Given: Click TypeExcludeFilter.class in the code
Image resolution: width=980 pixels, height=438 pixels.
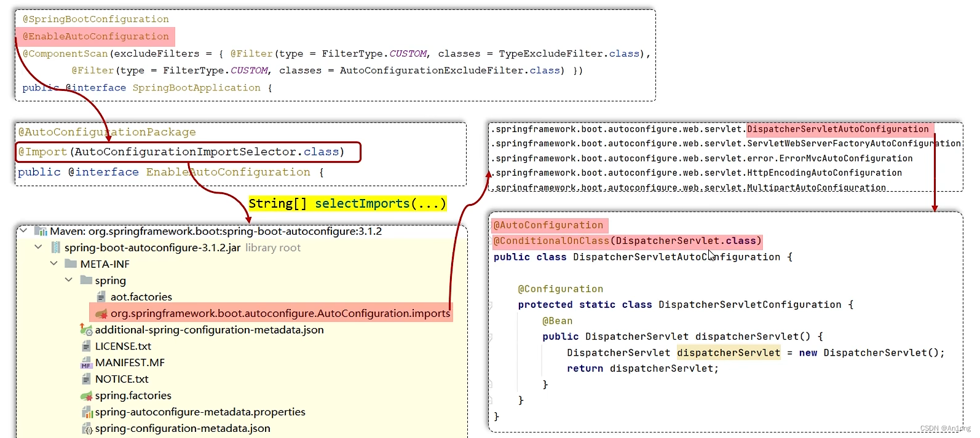Looking at the screenshot, I should tap(569, 53).
